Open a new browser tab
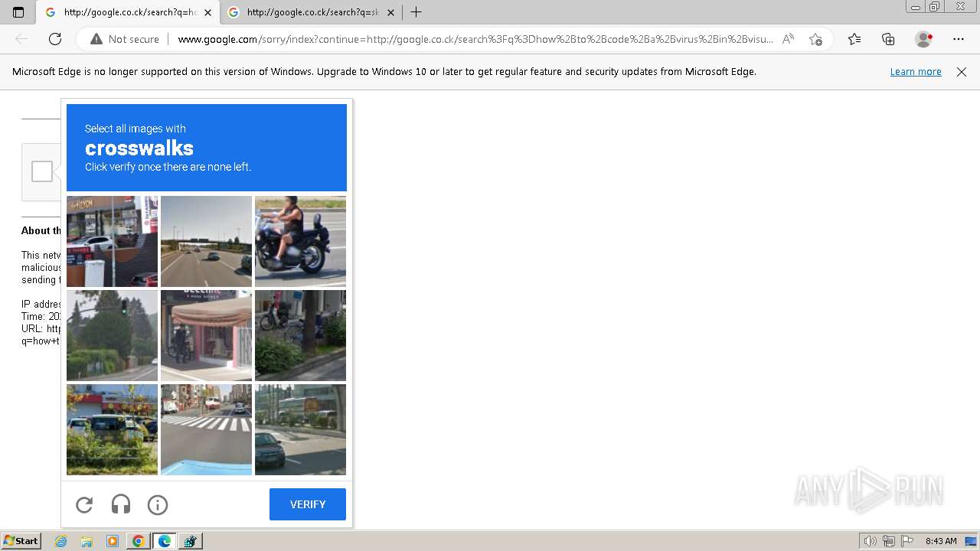Screen dimensions: 980x551 (x=416, y=12)
